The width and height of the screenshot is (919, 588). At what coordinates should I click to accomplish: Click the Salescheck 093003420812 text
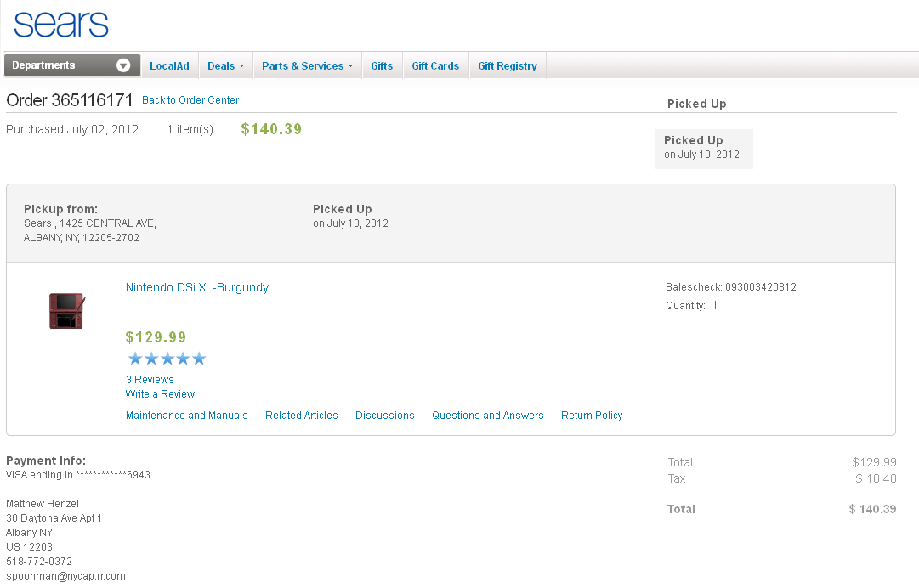pos(731,287)
